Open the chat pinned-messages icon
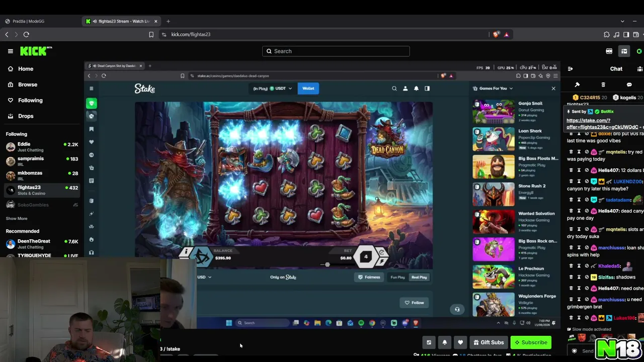The image size is (644, 362). coord(577,84)
